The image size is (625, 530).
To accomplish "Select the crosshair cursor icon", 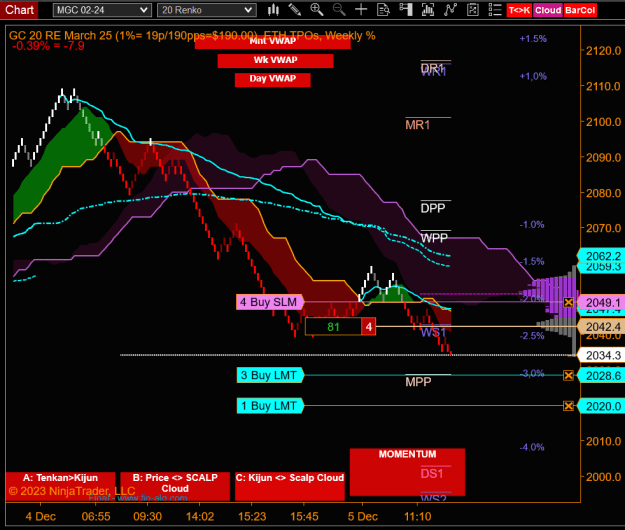I will tap(361, 10).
